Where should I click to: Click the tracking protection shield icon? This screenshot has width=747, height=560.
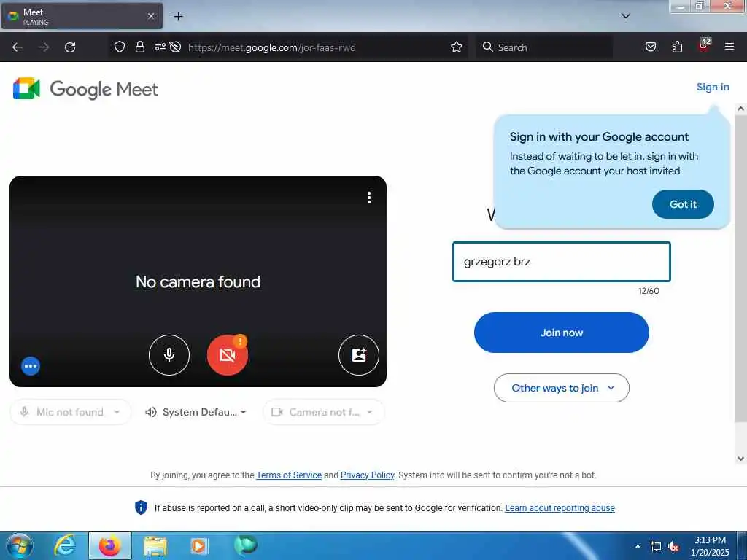tap(120, 47)
